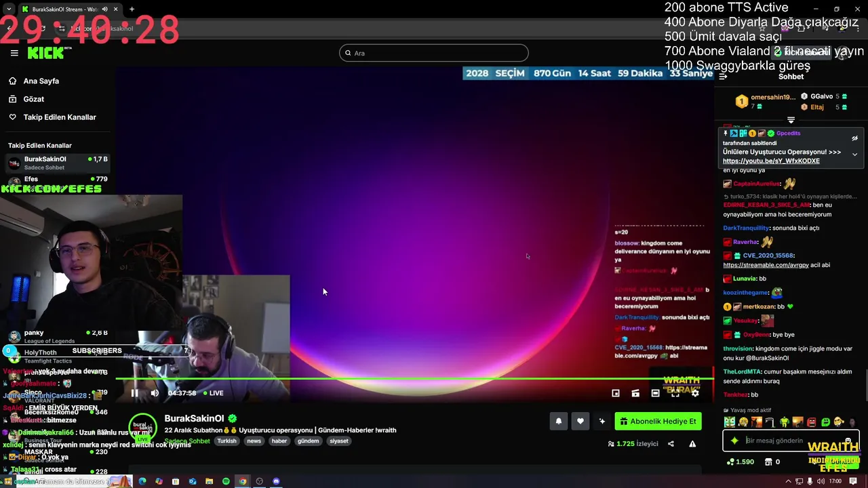Viewport: 868px width, 488px height.
Task: Click the chat scrollbar
Action: point(865,385)
